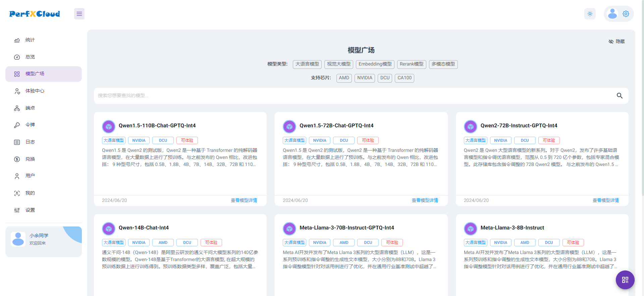
Task: Open 用户 users in sidebar
Action: pyautogui.click(x=44, y=176)
